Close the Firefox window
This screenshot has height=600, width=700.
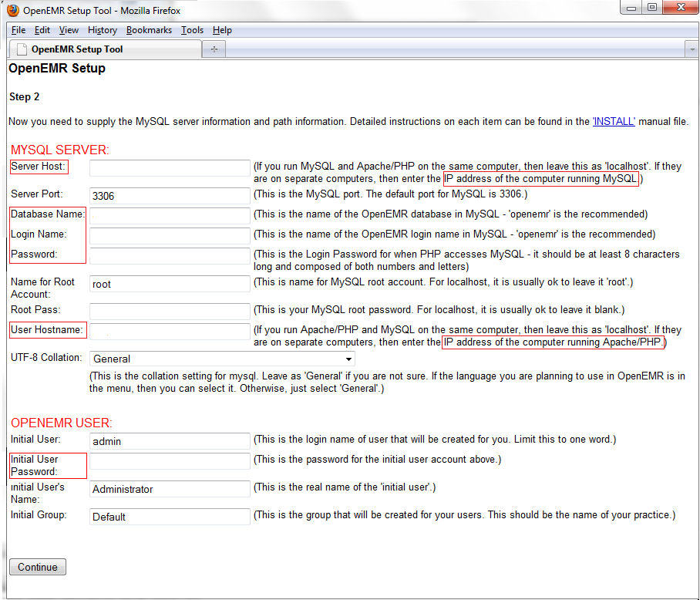[681, 8]
